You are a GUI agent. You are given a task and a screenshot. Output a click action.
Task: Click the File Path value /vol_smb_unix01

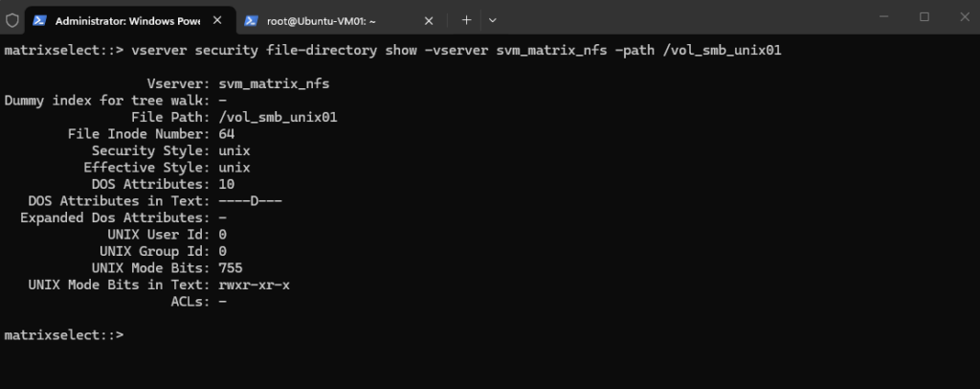tap(278, 117)
